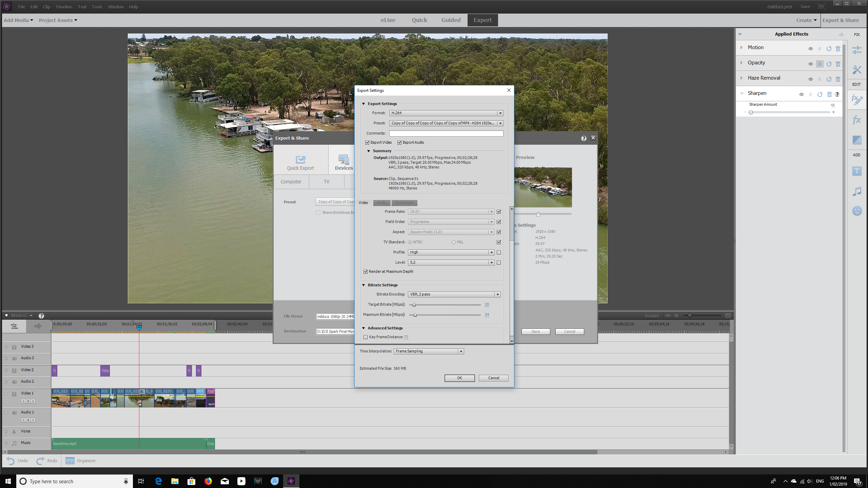
Task: Open the Tools scissors-wrench icon
Action: pyautogui.click(x=857, y=70)
